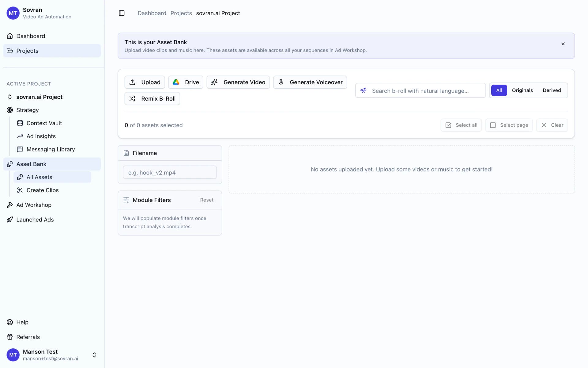Click the Context Vault database icon
Viewport: 588px width, 368px height.
[x=20, y=123]
